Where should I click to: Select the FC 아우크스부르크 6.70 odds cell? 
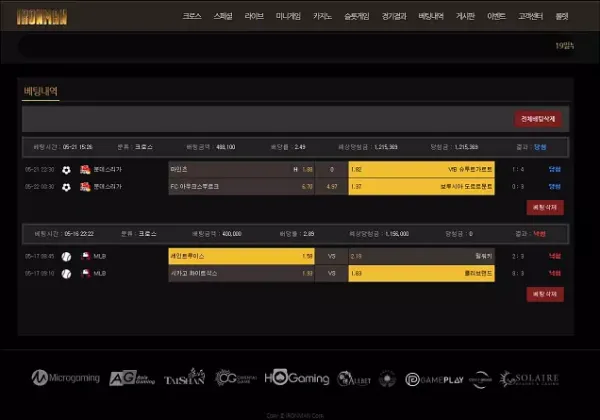[241, 187]
